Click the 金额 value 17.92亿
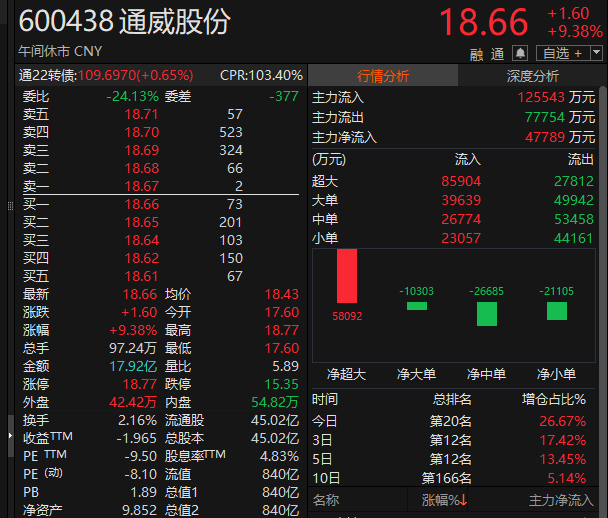This screenshot has height=518, width=608. tap(133, 366)
